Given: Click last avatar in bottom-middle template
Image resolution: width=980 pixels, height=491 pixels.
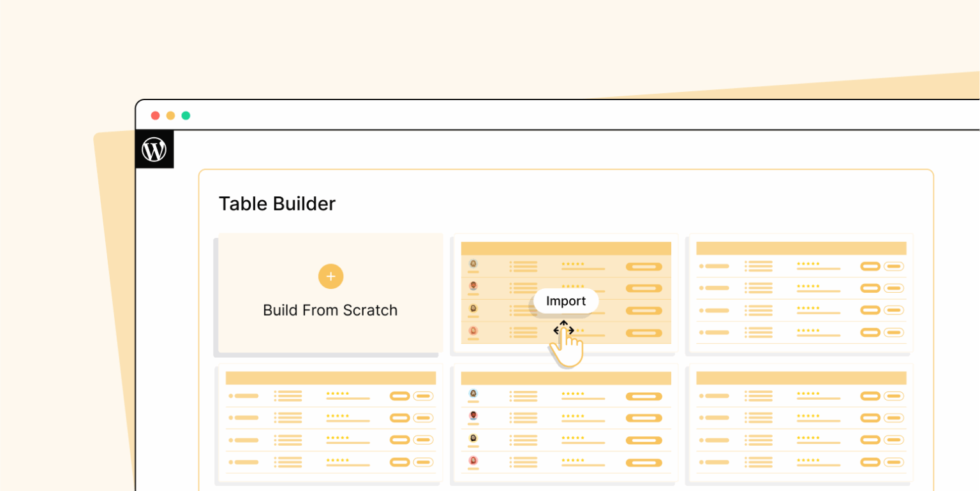Looking at the screenshot, I should pyautogui.click(x=473, y=460).
